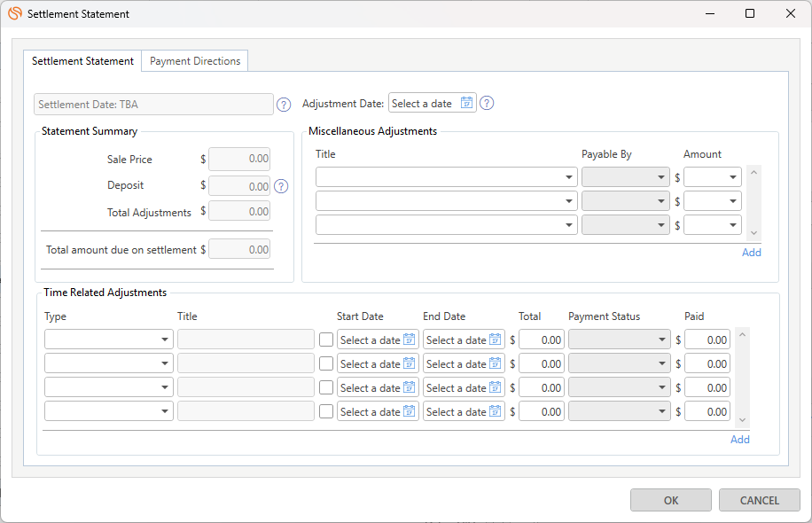Click the help icon next to Adjustment Date
The height and width of the screenshot is (523, 812).
(487, 104)
